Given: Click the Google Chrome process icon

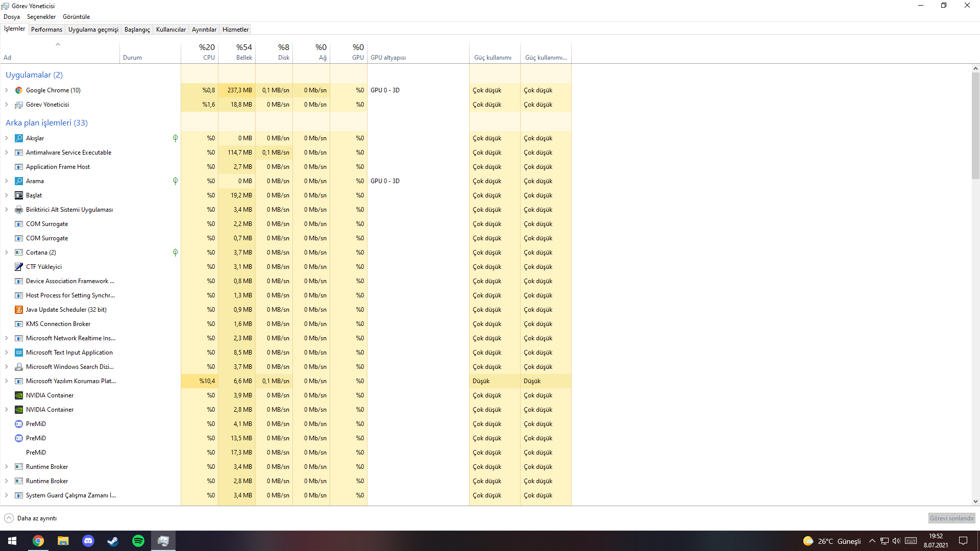Looking at the screenshot, I should point(19,90).
